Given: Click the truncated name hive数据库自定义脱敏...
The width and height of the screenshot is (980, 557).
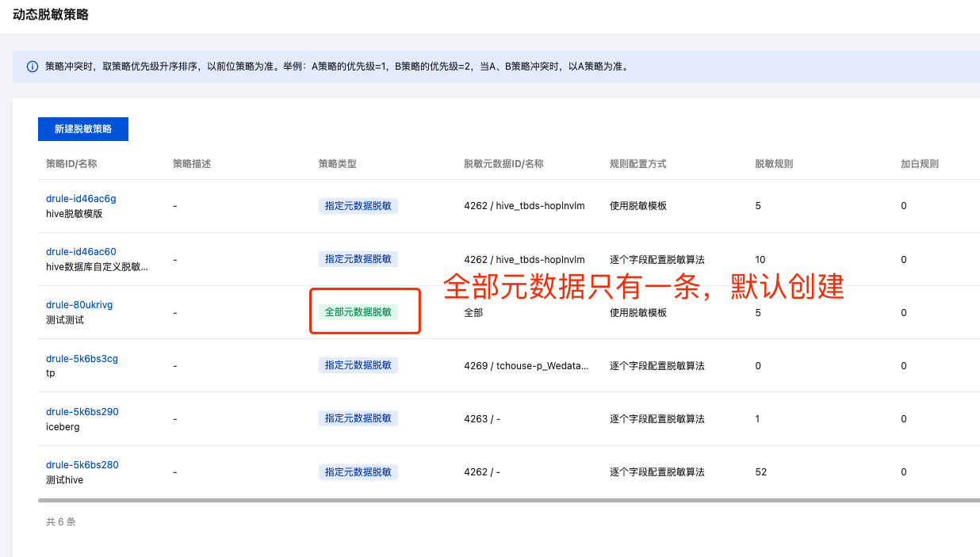Looking at the screenshot, I should tap(97, 267).
